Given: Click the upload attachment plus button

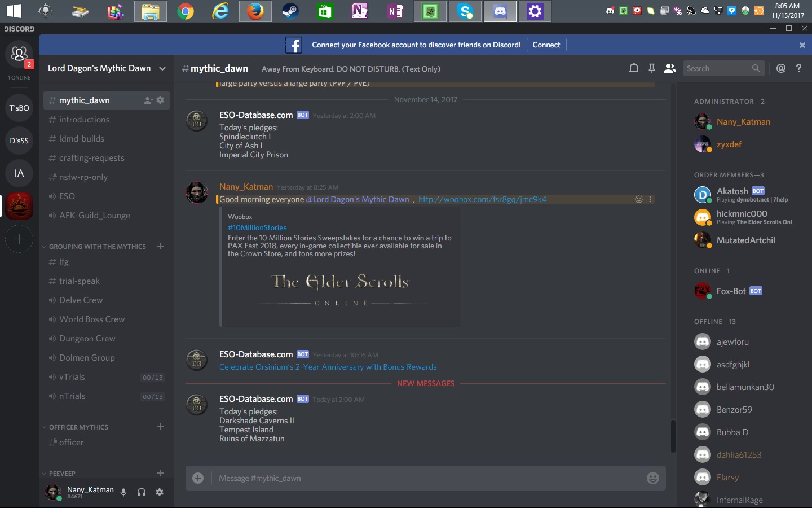Looking at the screenshot, I should tap(198, 478).
